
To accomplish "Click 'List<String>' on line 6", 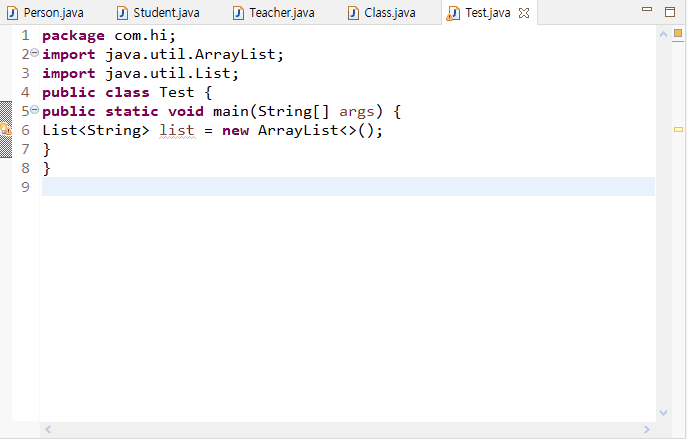I will (x=96, y=130).
